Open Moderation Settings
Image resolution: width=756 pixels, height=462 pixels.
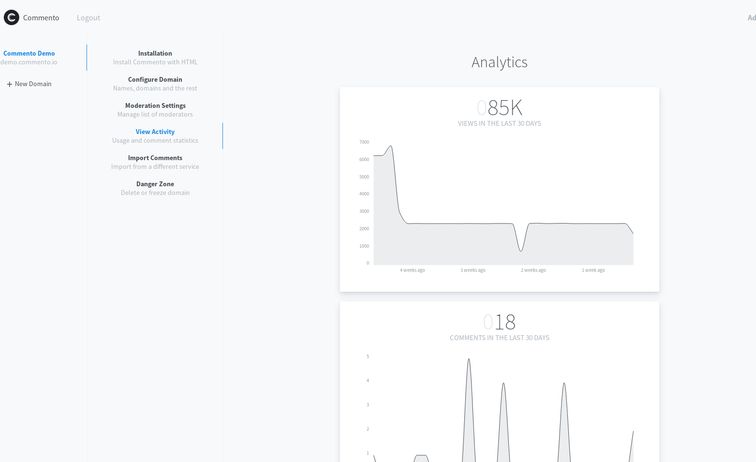tap(155, 105)
